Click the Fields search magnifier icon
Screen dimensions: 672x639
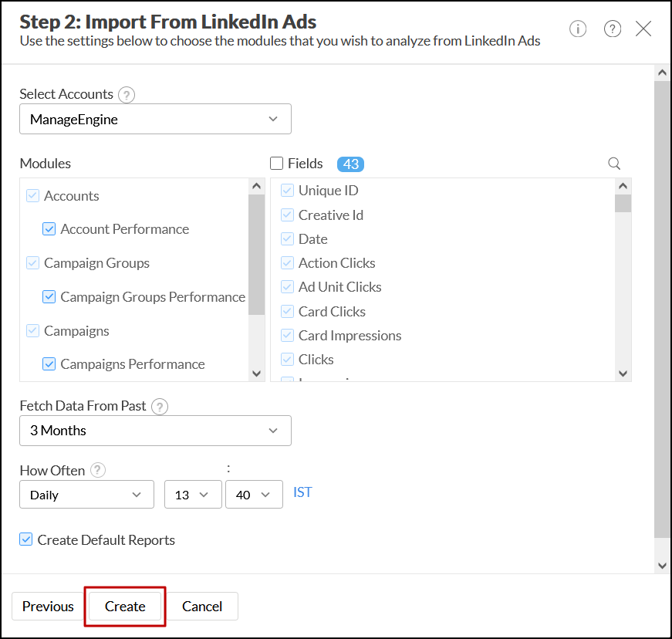[614, 164]
